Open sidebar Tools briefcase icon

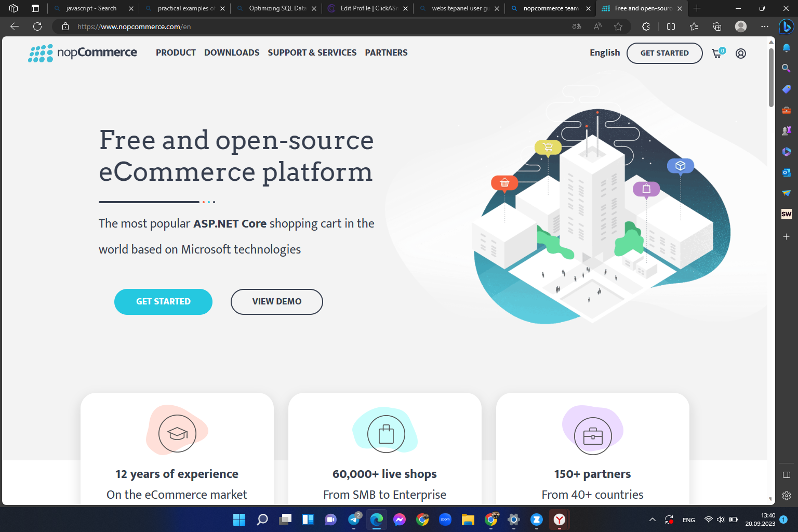787,110
